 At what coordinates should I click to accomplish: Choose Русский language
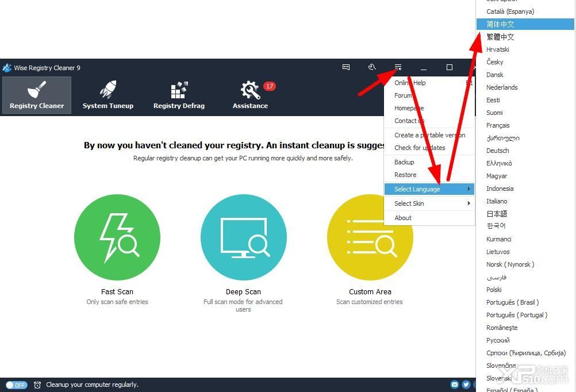point(525,340)
